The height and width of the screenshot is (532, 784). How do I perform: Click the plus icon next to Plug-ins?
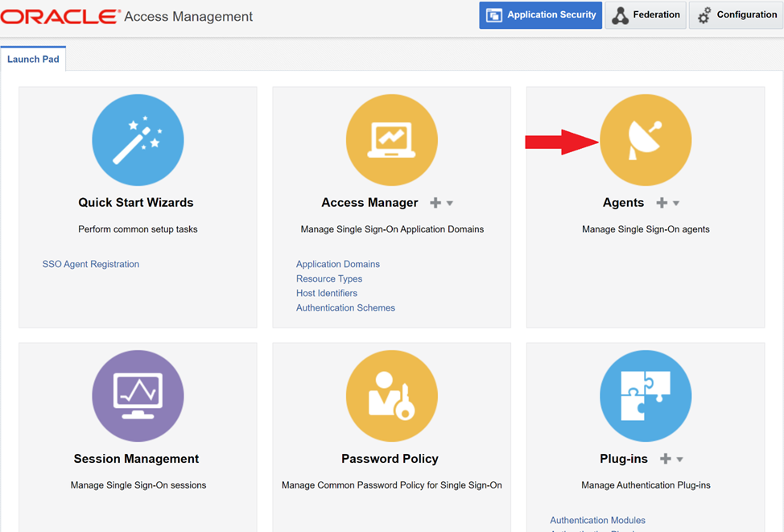(666, 460)
